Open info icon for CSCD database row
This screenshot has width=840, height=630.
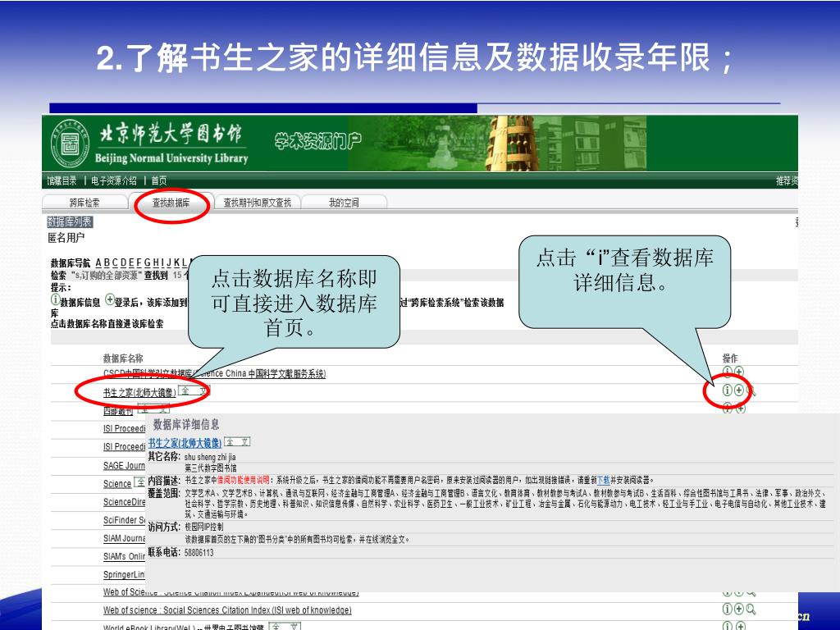tap(727, 372)
